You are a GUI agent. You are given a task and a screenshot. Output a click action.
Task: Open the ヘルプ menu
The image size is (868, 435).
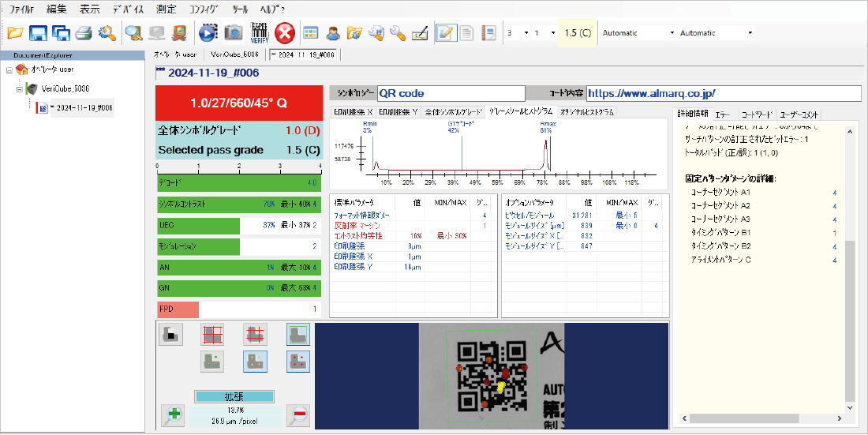click(272, 9)
